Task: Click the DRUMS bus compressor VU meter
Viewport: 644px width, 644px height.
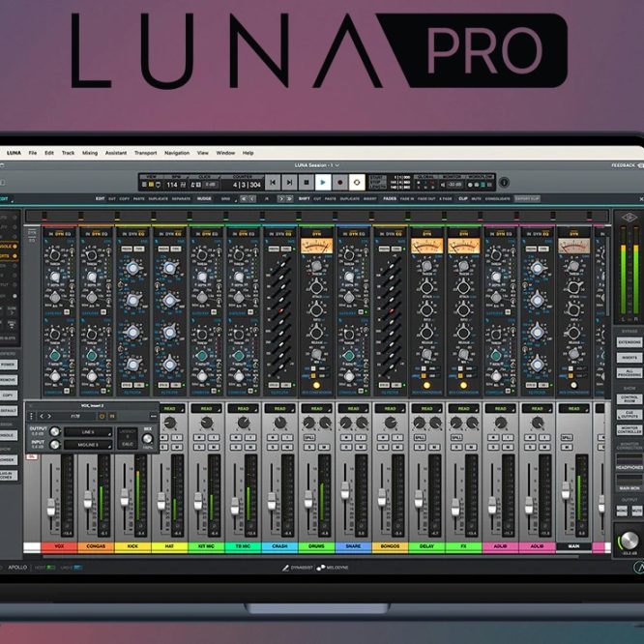Action: coord(316,246)
